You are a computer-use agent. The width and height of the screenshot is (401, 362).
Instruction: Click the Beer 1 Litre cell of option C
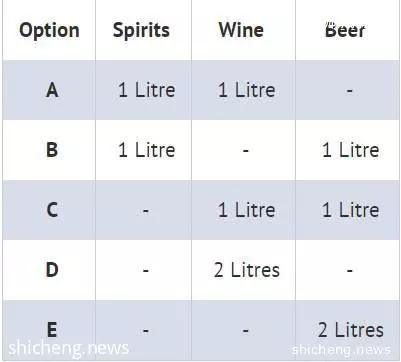click(350, 210)
